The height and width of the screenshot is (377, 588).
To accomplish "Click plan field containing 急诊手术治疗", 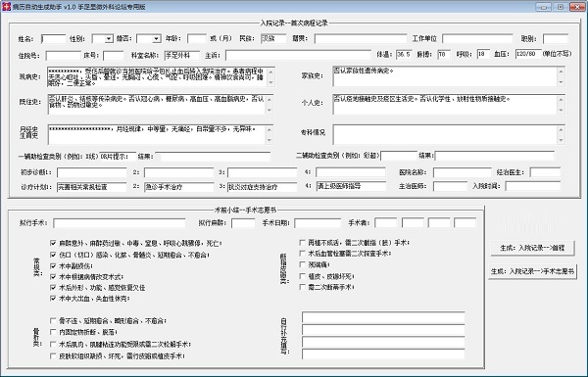I will click(x=179, y=187).
